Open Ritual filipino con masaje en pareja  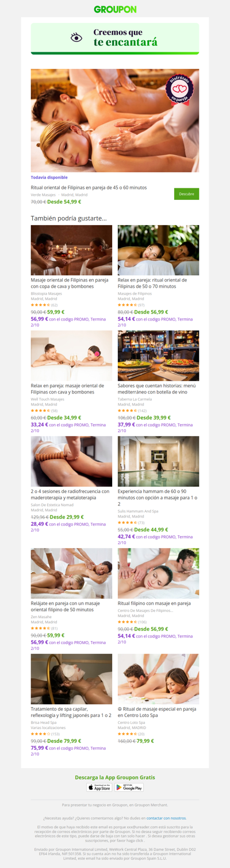click(x=154, y=604)
